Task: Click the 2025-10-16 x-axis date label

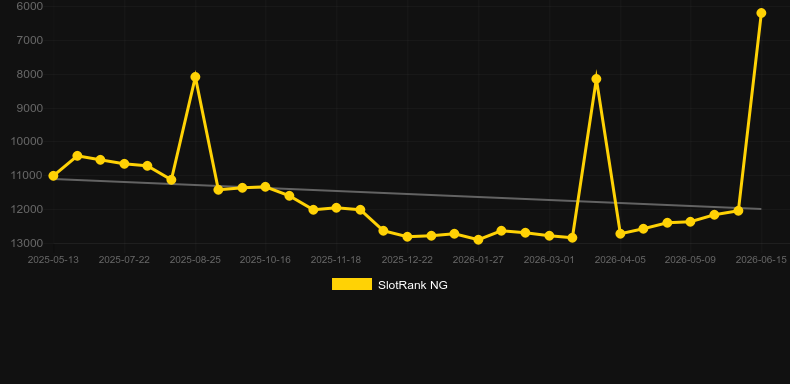Action: pyautogui.click(x=265, y=260)
